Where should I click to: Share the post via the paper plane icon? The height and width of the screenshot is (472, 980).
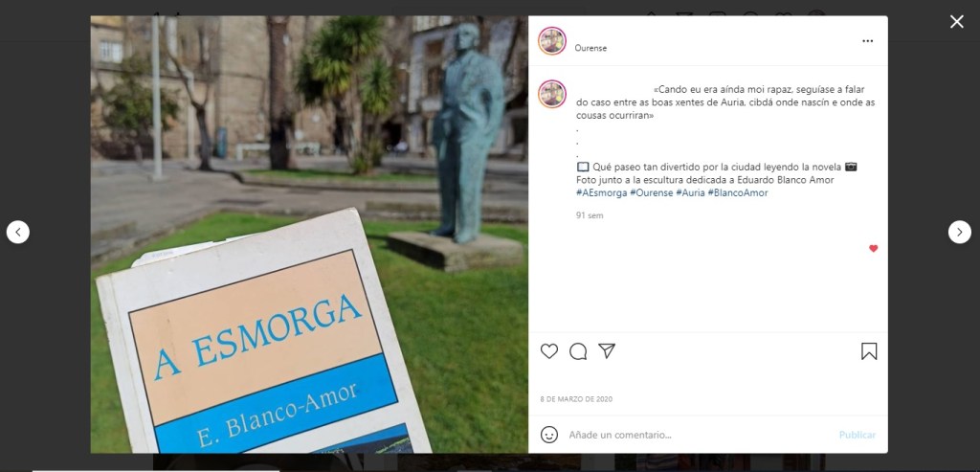click(607, 350)
